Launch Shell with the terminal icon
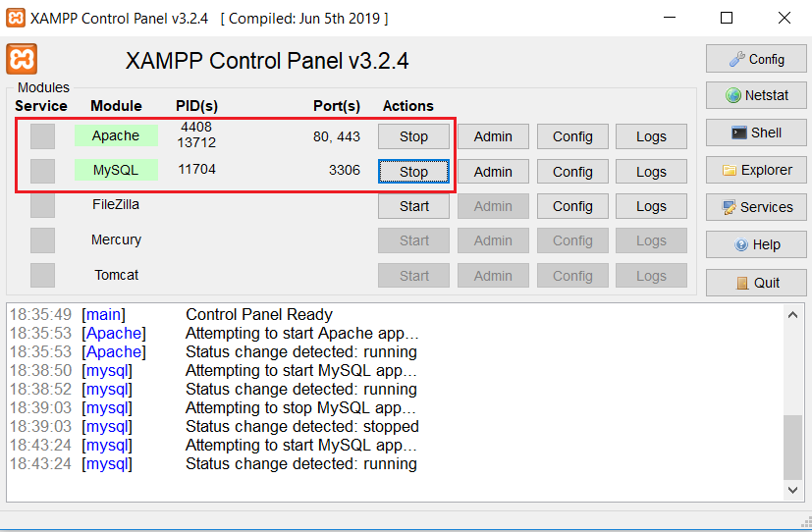The image size is (812, 532). point(756,133)
